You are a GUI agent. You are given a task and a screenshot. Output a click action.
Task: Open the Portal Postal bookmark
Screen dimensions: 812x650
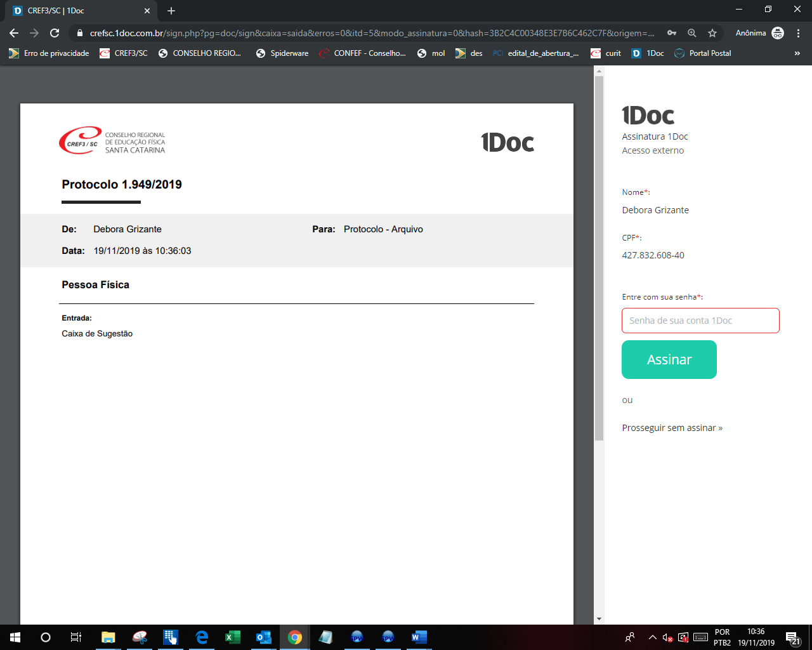point(703,53)
